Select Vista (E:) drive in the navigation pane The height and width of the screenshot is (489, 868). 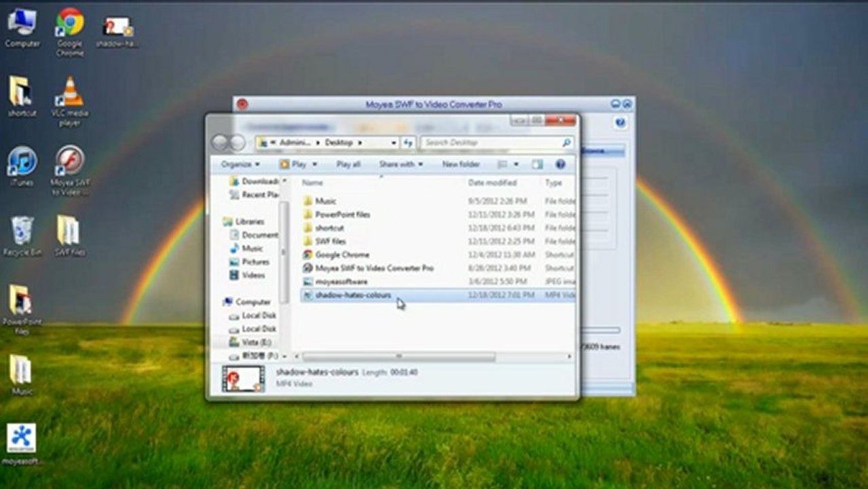[250, 342]
